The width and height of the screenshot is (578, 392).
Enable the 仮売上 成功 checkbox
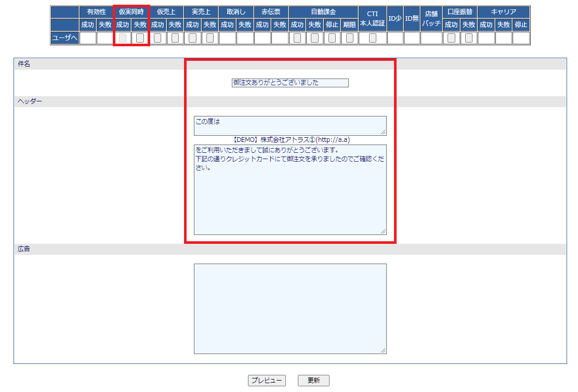pyautogui.click(x=157, y=38)
